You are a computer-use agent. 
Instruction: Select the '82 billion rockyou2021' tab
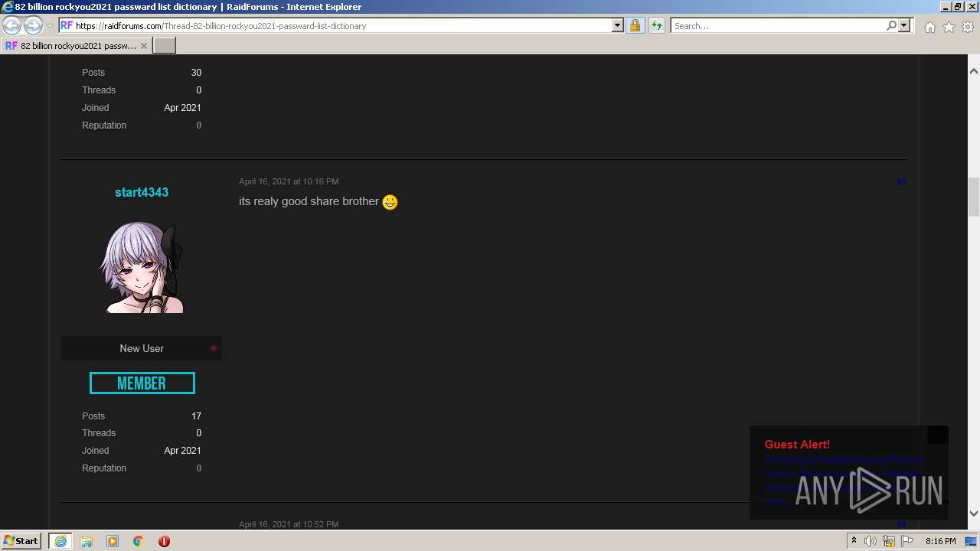pyautogui.click(x=76, y=46)
